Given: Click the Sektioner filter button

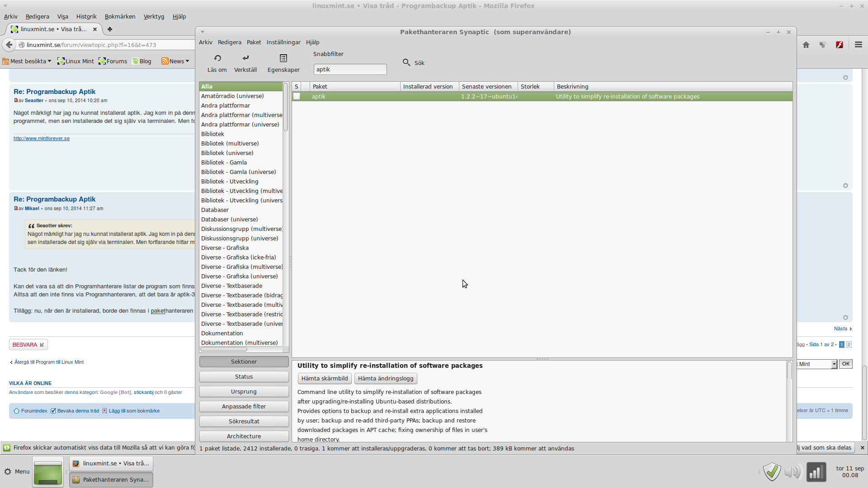Looking at the screenshot, I should pos(244,362).
